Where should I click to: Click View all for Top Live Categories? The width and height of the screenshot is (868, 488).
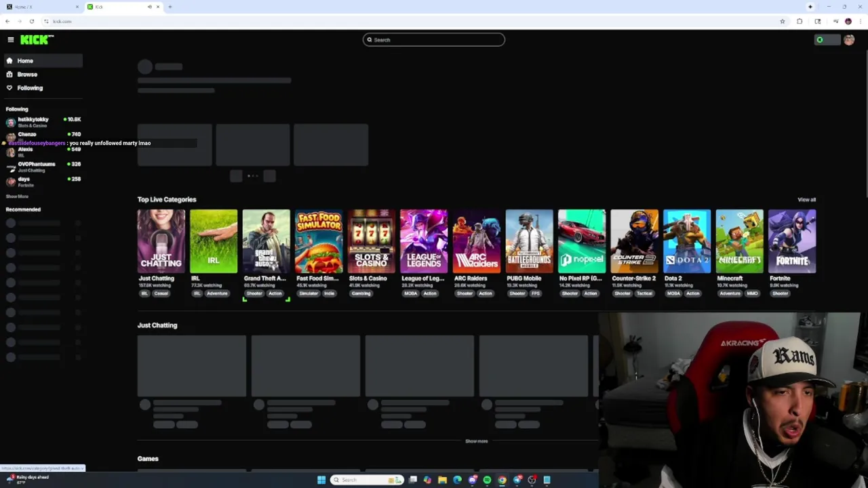point(806,200)
